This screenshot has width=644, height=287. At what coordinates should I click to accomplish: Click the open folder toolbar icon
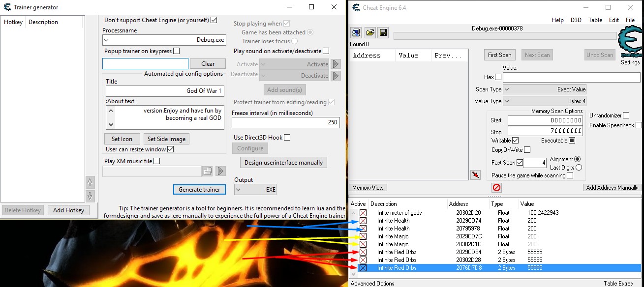[370, 33]
